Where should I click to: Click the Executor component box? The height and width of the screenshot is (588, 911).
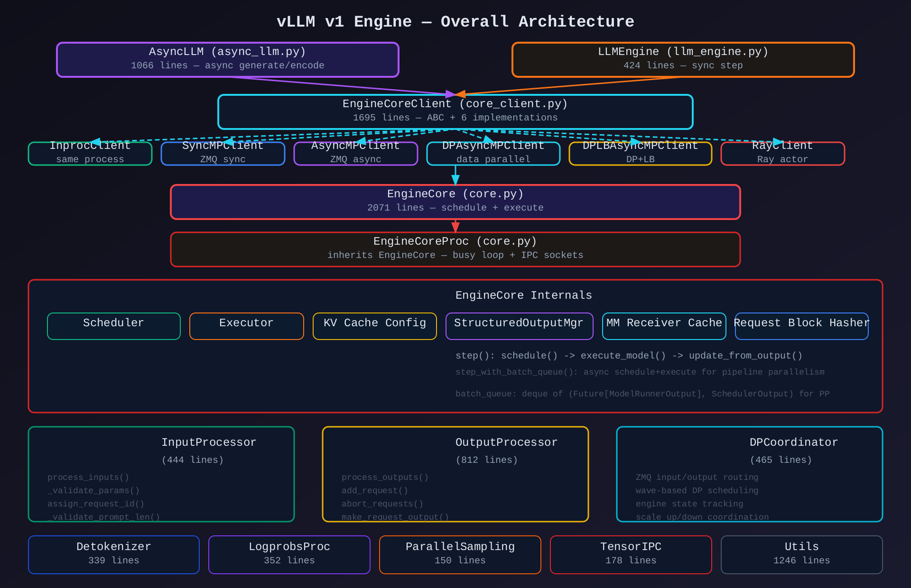coord(247,326)
